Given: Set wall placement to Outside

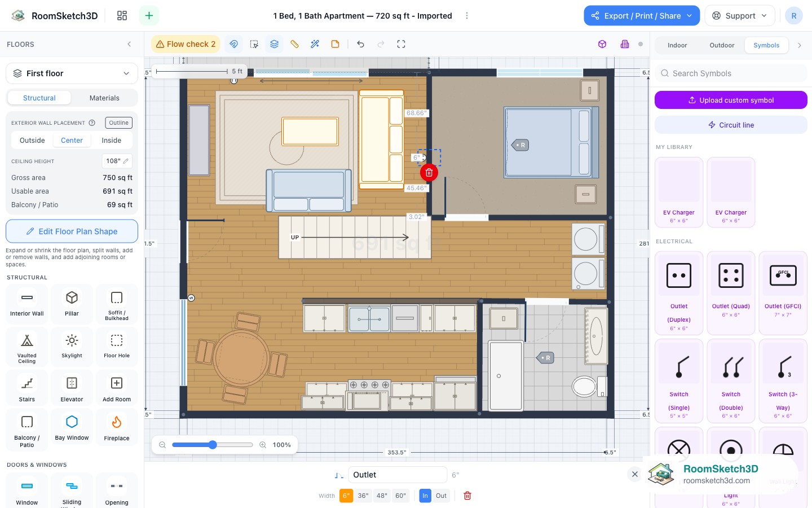Looking at the screenshot, I should point(32,141).
